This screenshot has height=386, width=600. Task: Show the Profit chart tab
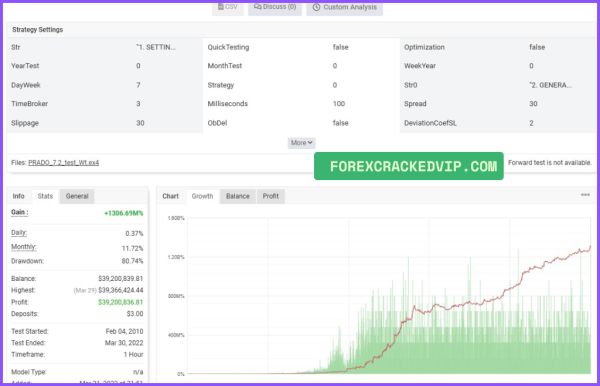point(271,196)
